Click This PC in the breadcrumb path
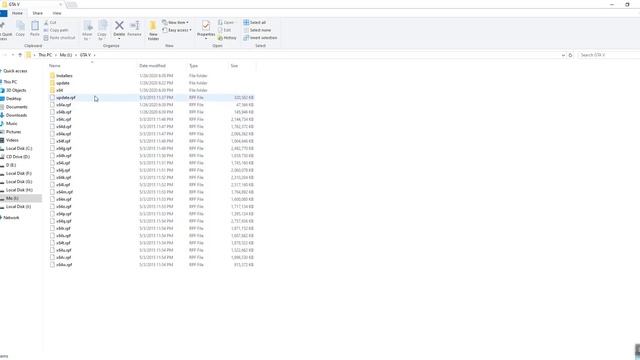The height and width of the screenshot is (360, 640). click(45, 55)
